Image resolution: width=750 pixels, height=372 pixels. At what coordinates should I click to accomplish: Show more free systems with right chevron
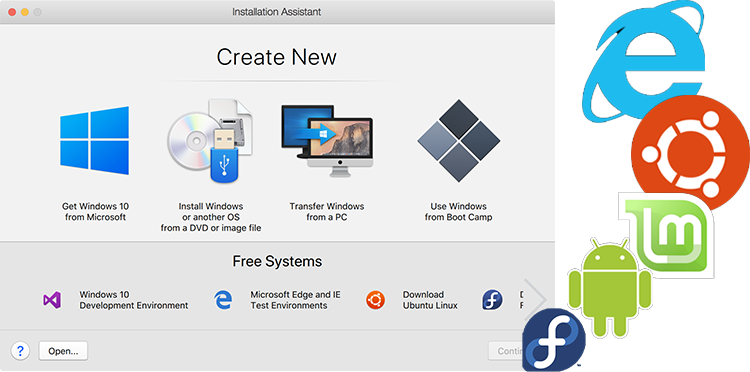[536, 300]
